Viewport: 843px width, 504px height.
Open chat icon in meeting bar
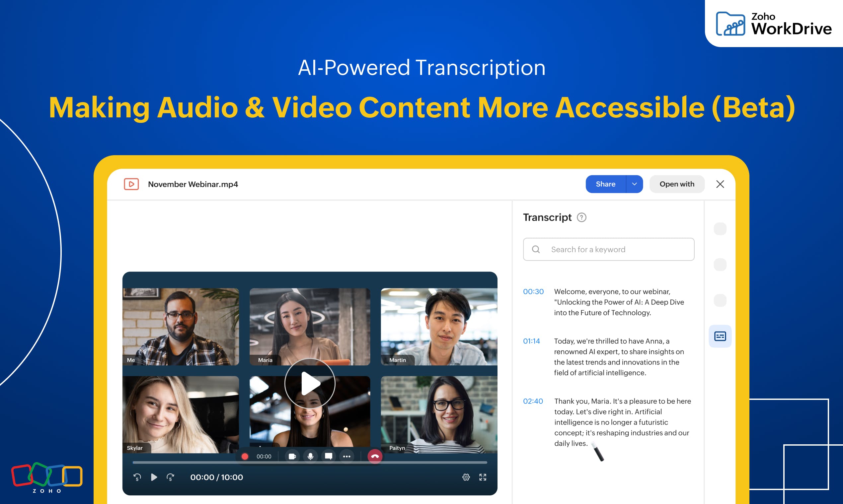[328, 456]
